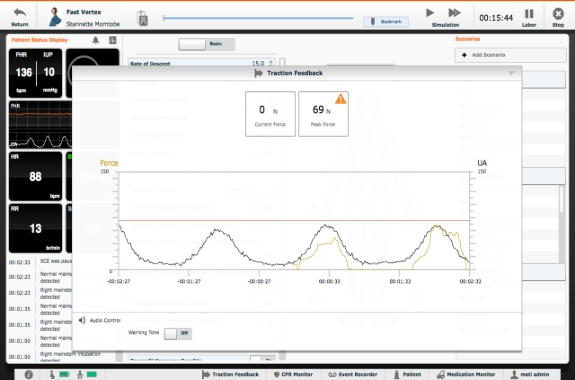Click the Return arrow icon
The width and height of the screenshot is (575, 380).
tap(19, 13)
